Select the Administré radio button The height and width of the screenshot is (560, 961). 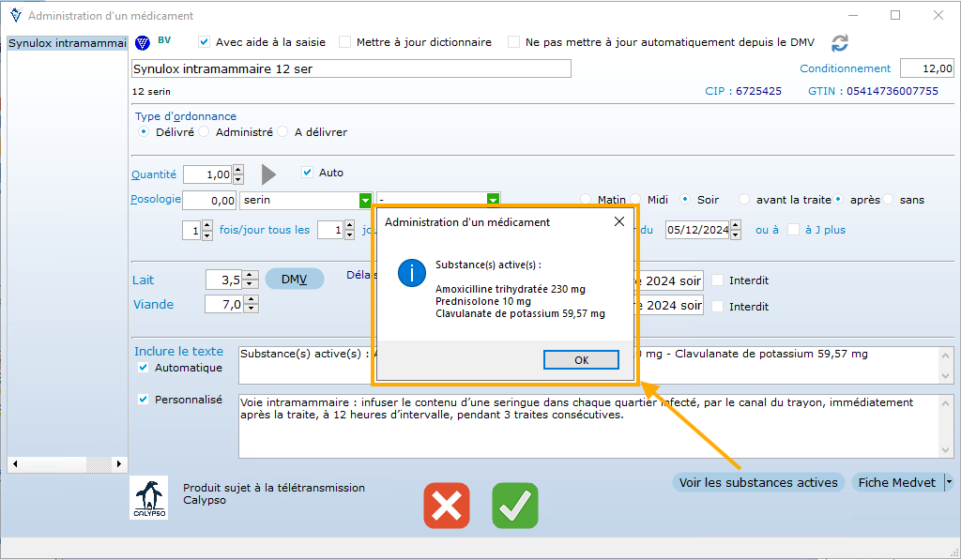pos(204,131)
